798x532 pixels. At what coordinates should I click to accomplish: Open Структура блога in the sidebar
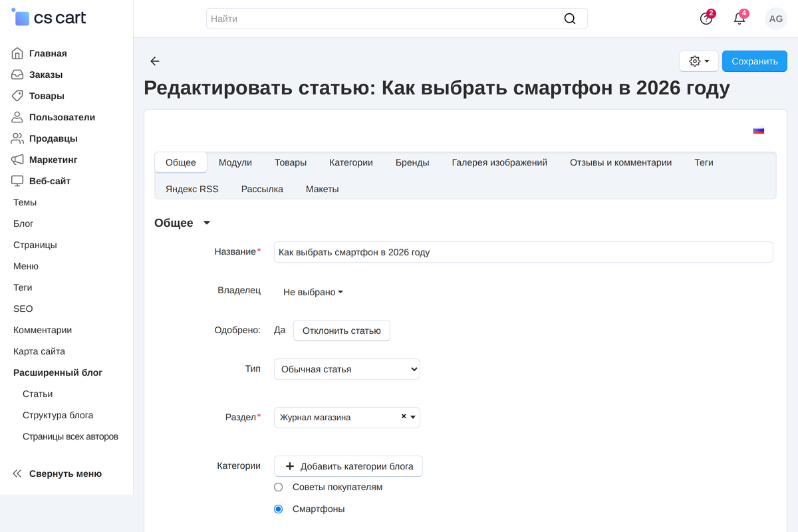pyautogui.click(x=58, y=415)
